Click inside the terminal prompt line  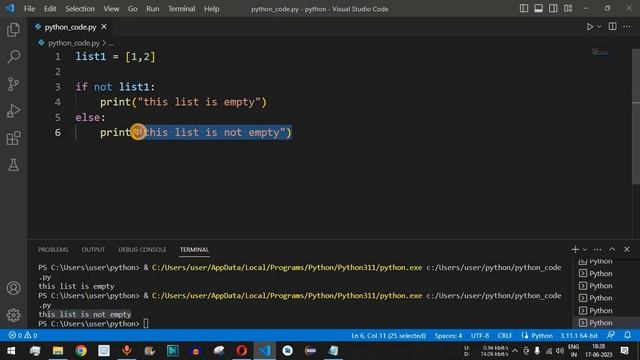pos(93,324)
